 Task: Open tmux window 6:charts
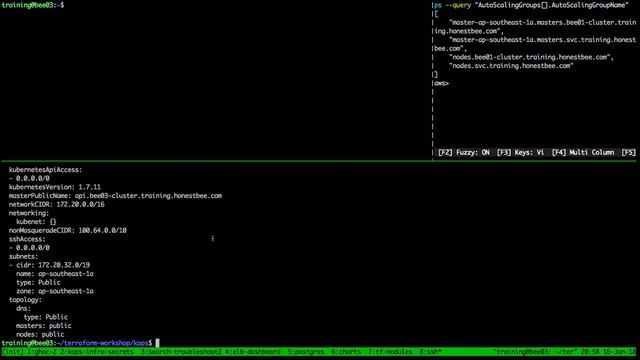click(x=346, y=352)
